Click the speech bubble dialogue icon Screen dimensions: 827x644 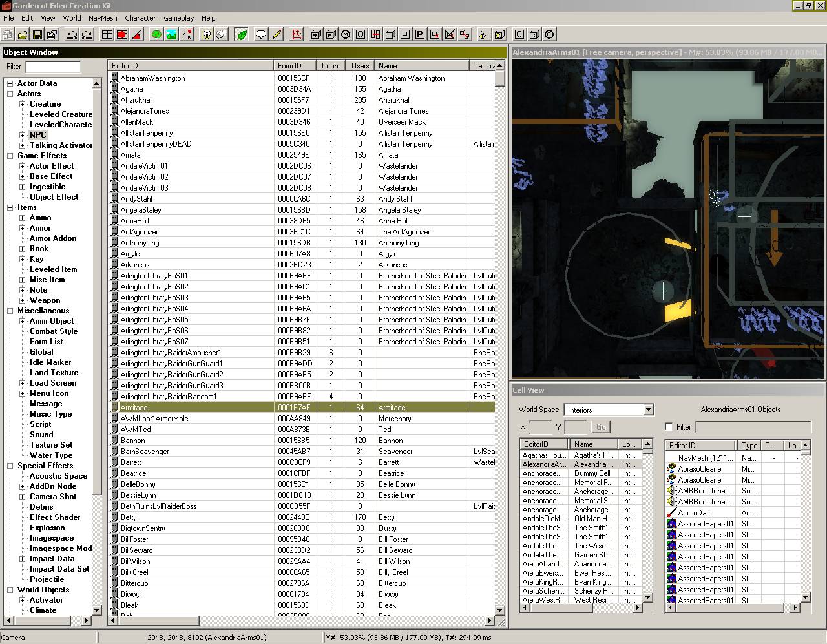click(x=261, y=34)
